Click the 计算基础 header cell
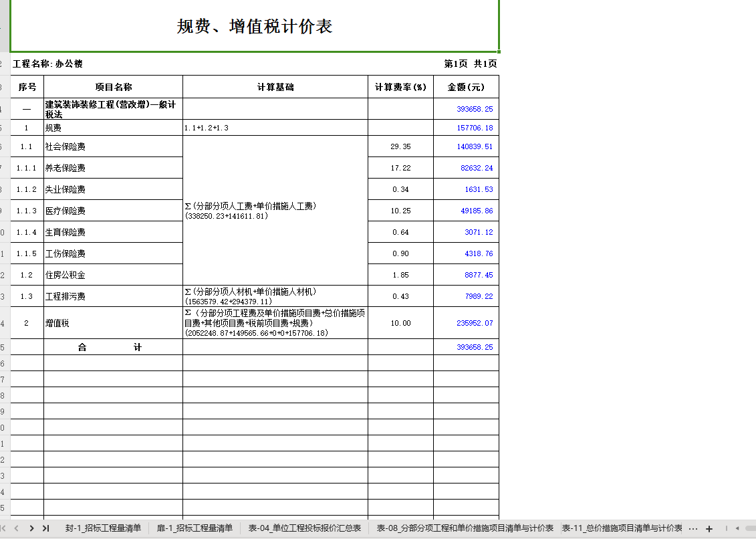 pyautogui.click(x=275, y=87)
